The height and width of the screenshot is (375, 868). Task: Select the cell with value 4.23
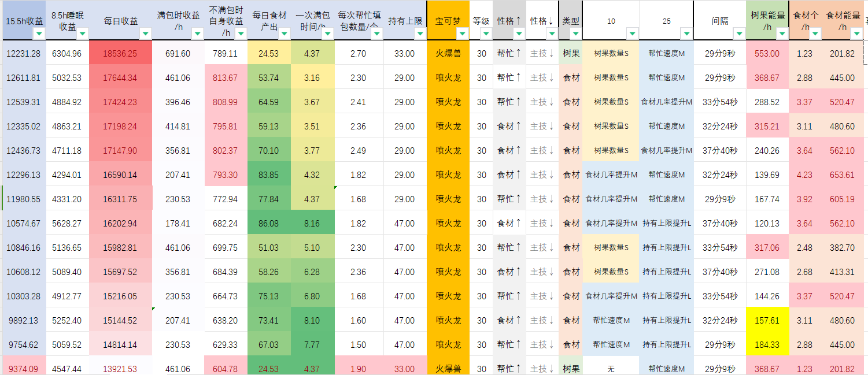pyautogui.click(x=804, y=174)
